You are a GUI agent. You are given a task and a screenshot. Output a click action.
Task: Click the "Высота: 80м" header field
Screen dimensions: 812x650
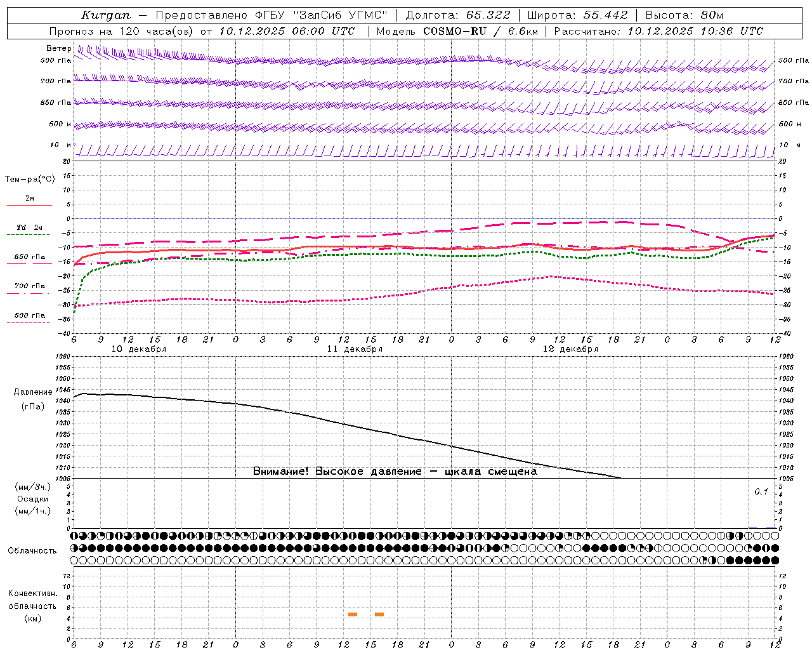[x=684, y=15]
